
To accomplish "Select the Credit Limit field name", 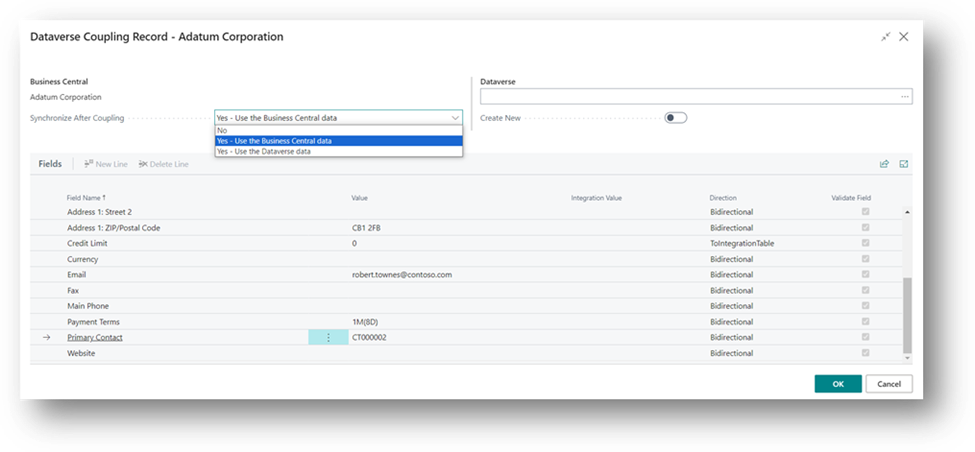I will click(x=87, y=244).
